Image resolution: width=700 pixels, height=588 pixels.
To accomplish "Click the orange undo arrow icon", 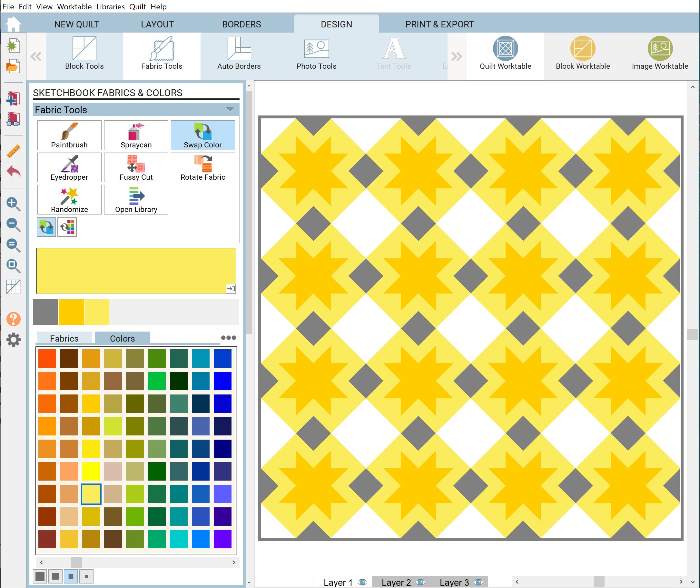I will pos(13,171).
